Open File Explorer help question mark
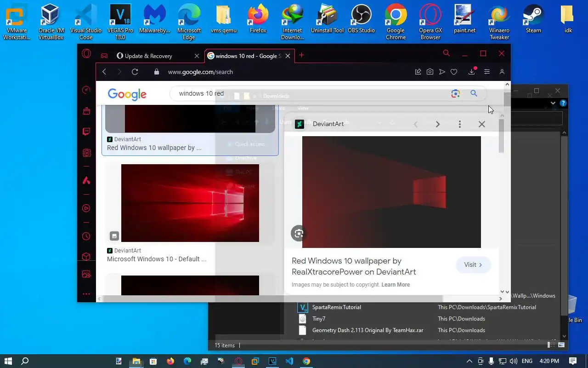This screenshot has height=368, width=588. click(563, 103)
